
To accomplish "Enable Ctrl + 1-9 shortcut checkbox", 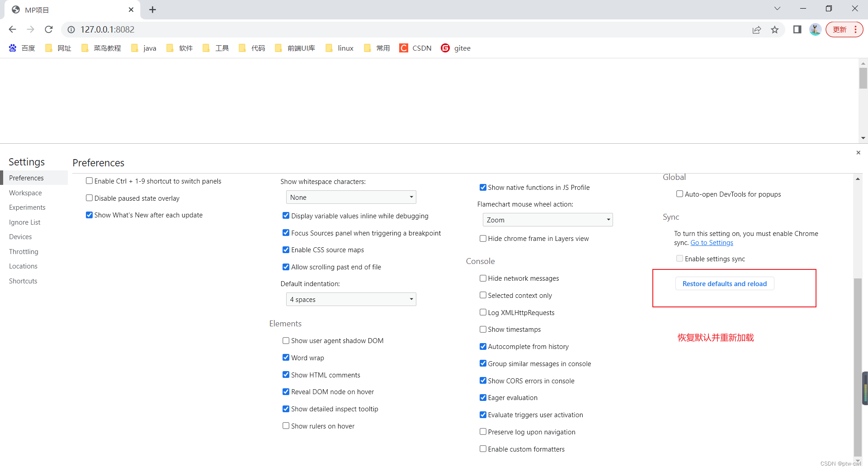I will pos(89,181).
